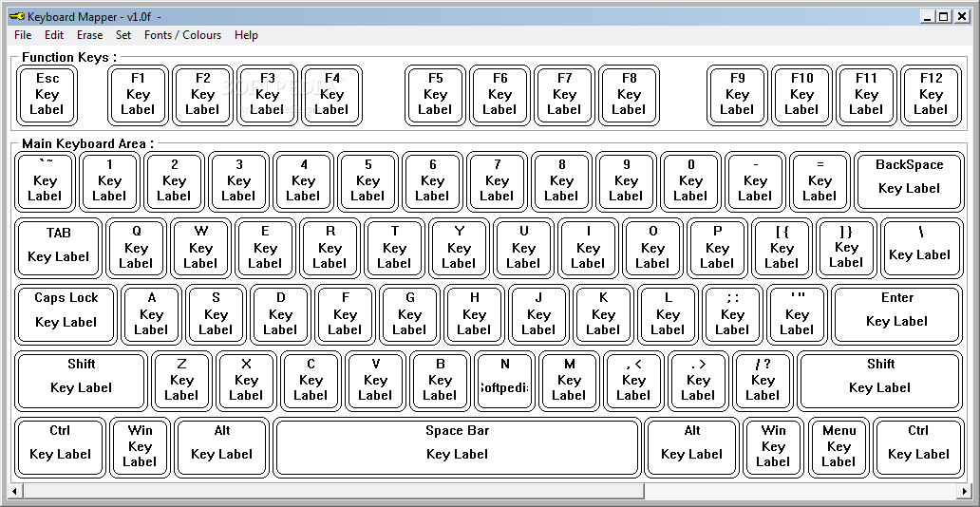Click the N key labeled Softpedia
The image size is (980, 507).
(504, 381)
